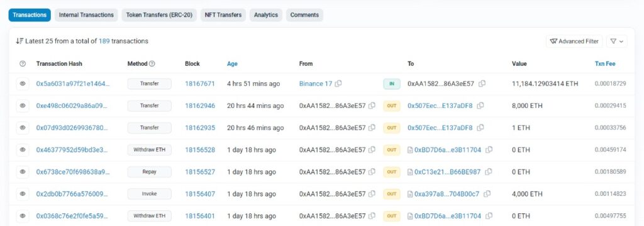Preview transaction 0x2db0b7766a576009 with eye icon
The width and height of the screenshot is (644, 226).
[x=23, y=194]
